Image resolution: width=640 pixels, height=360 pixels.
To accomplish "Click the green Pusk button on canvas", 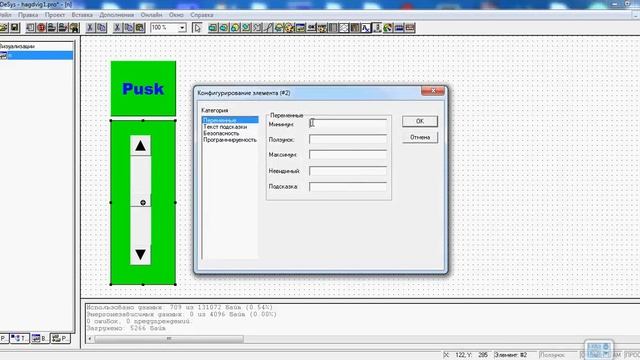I will coord(143,89).
